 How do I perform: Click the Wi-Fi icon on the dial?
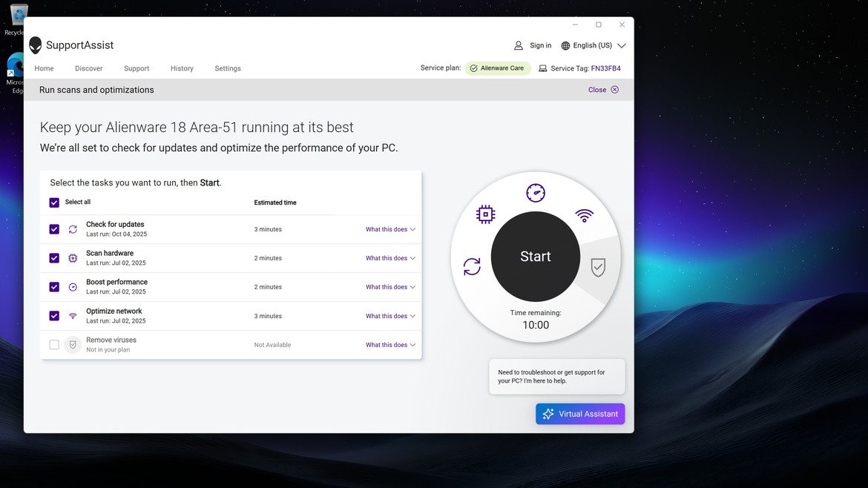click(x=585, y=216)
